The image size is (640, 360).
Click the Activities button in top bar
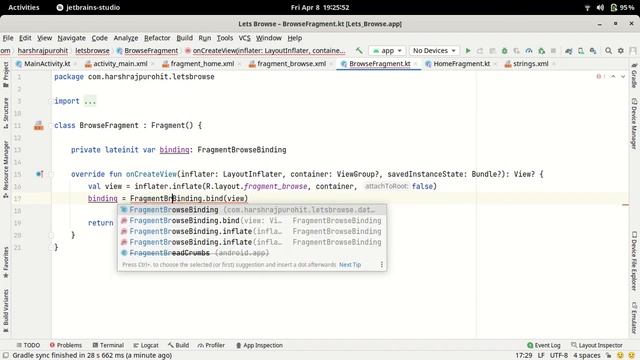pos(24,7)
